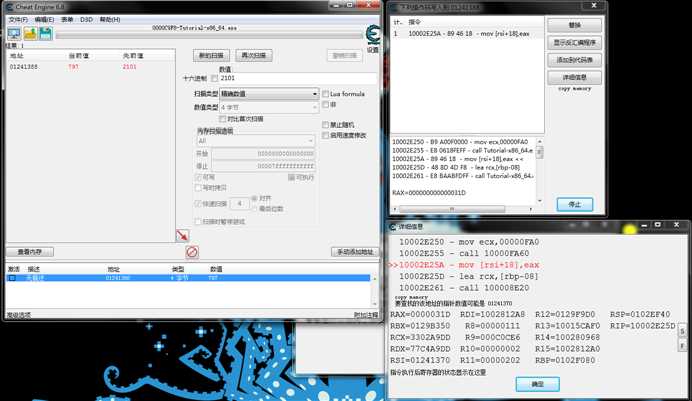
Task: Click the More information (详细信息) button
Action: pyautogui.click(x=574, y=78)
